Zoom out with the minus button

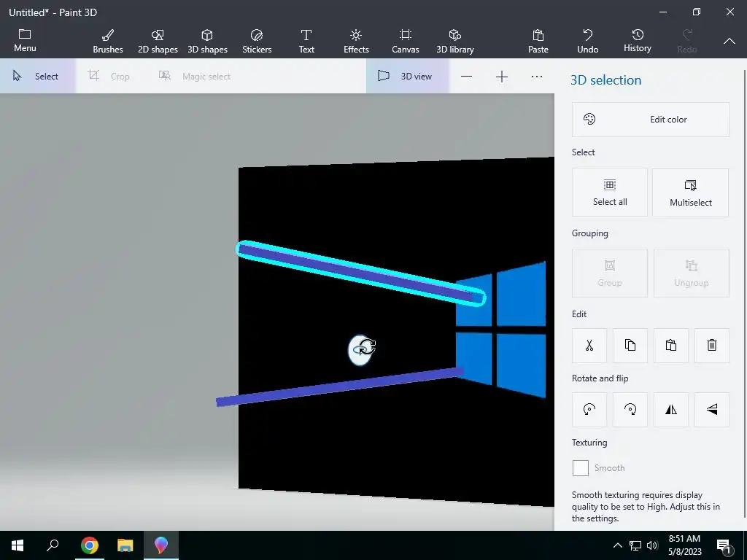(466, 77)
